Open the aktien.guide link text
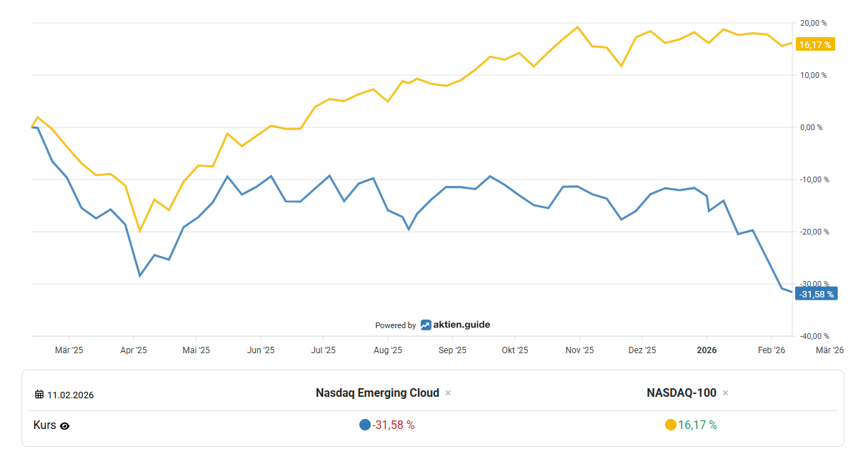Viewport: 868px width, 449px height. 462,325
